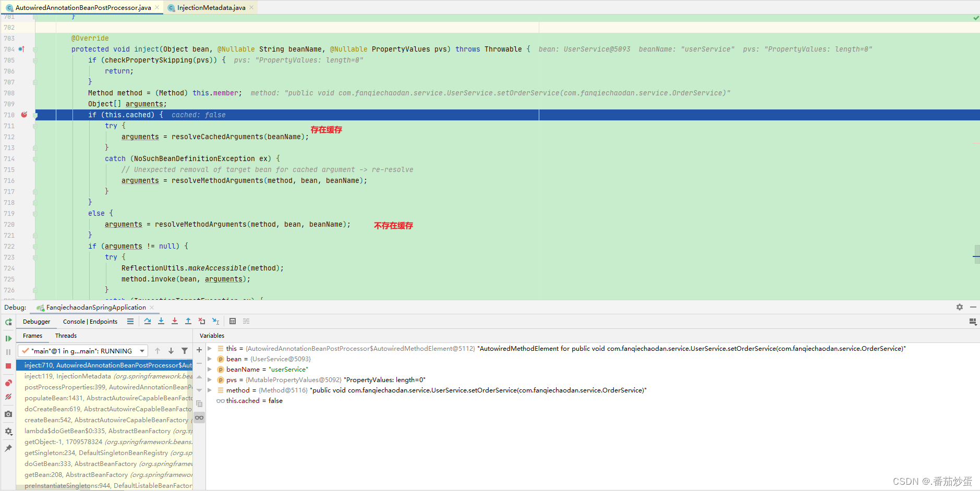Open the Console | Endpoints tab
The width and height of the screenshot is (980, 491).
pos(90,322)
